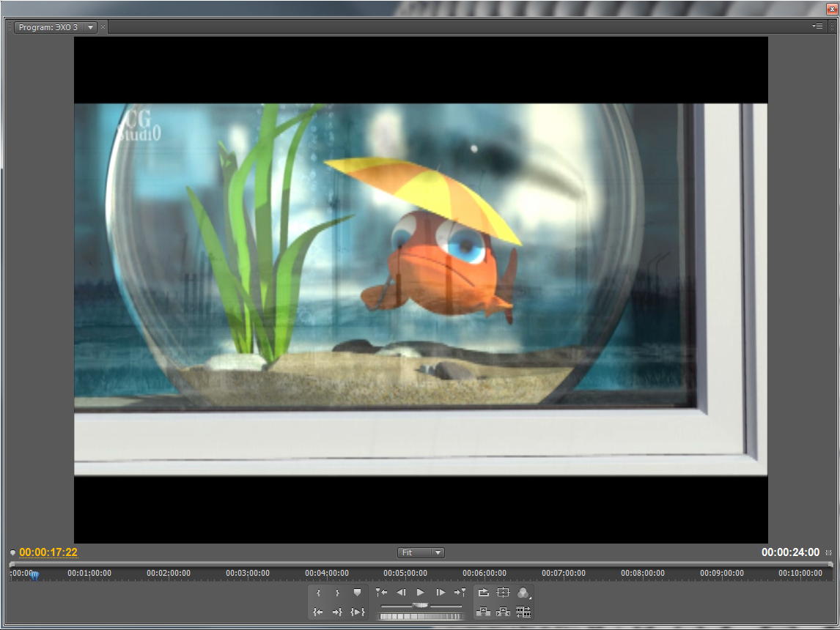
Task: Open the Program panel options menu
Action: (x=817, y=26)
